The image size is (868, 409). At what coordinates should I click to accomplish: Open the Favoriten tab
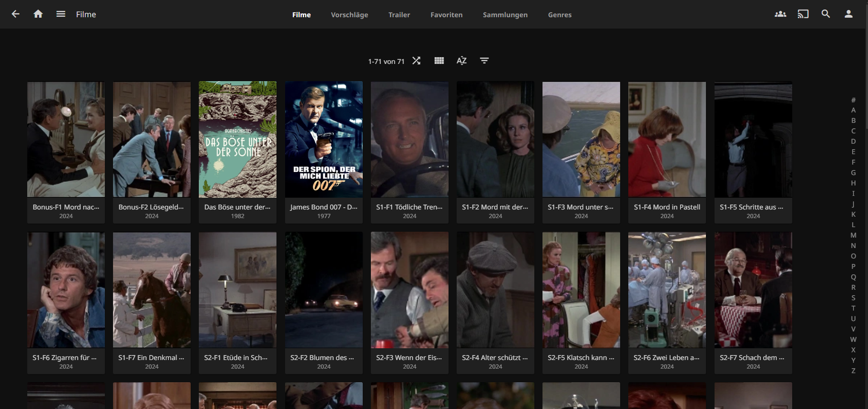coord(446,15)
